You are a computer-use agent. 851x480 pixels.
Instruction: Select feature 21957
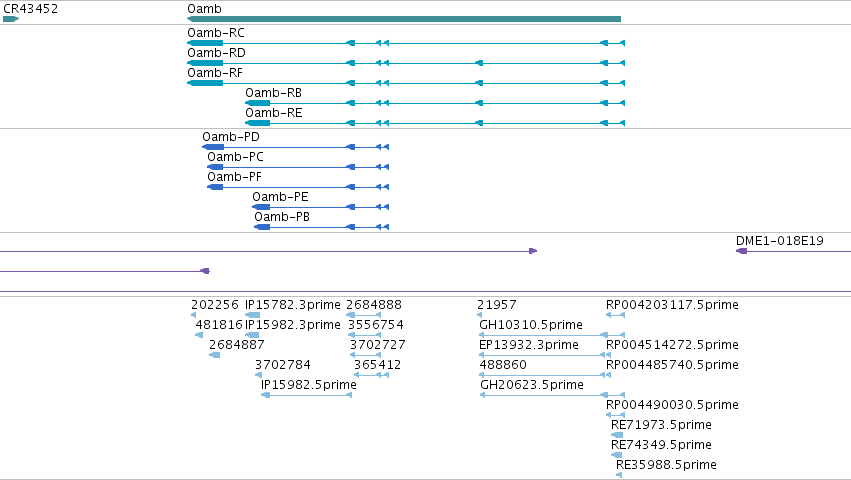click(497, 305)
